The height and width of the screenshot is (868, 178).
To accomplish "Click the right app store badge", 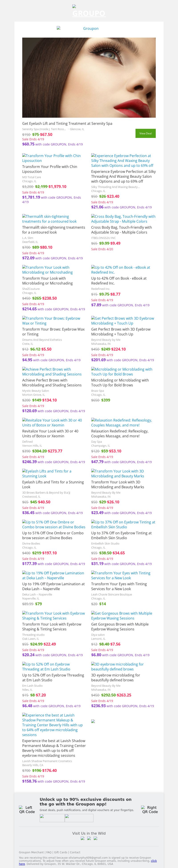I will (79, 818).
